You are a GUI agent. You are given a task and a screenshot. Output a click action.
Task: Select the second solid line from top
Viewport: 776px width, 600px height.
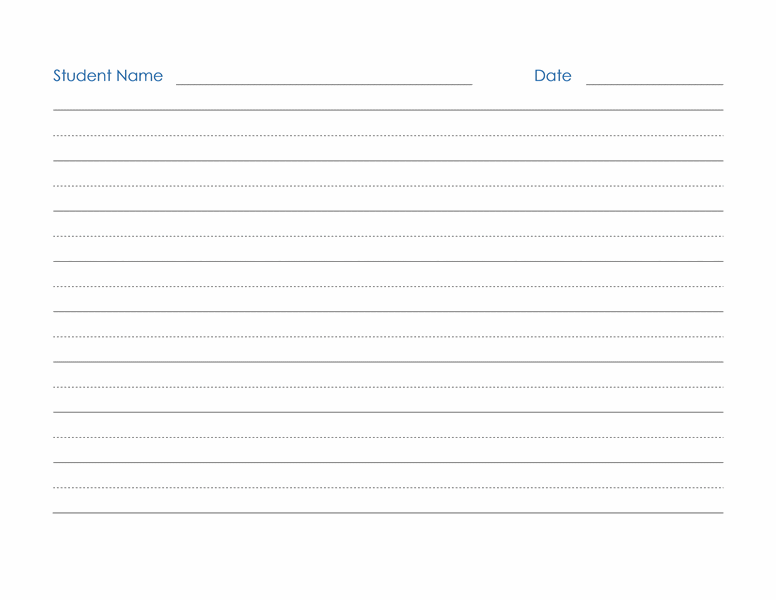pyautogui.click(x=388, y=160)
